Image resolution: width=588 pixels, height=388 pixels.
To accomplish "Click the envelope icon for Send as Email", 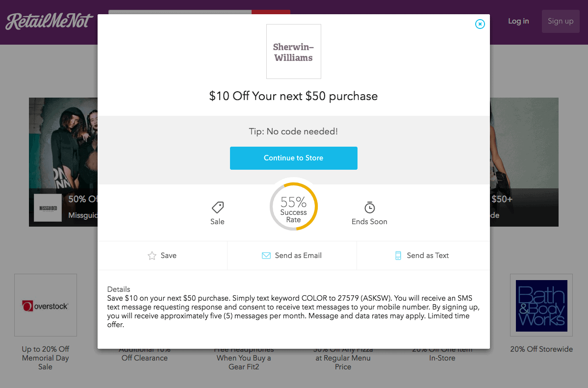I will [x=266, y=256].
